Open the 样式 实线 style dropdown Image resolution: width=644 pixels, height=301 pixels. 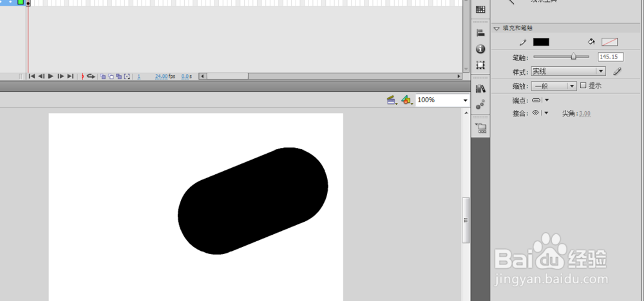[x=569, y=71]
